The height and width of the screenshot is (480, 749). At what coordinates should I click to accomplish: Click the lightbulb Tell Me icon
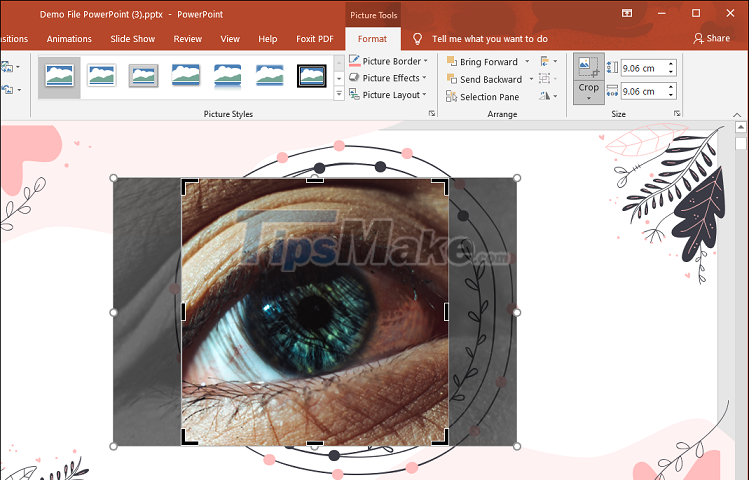pos(417,39)
